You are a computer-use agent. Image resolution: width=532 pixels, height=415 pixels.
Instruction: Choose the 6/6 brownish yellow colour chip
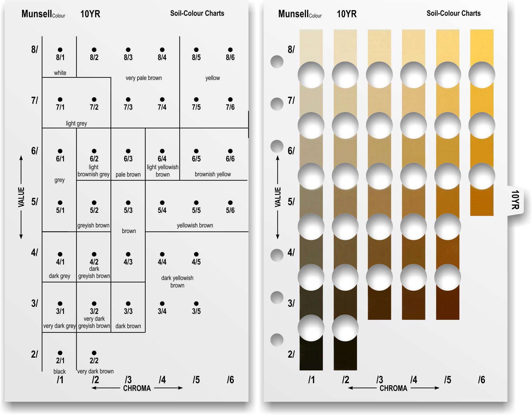click(x=482, y=150)
